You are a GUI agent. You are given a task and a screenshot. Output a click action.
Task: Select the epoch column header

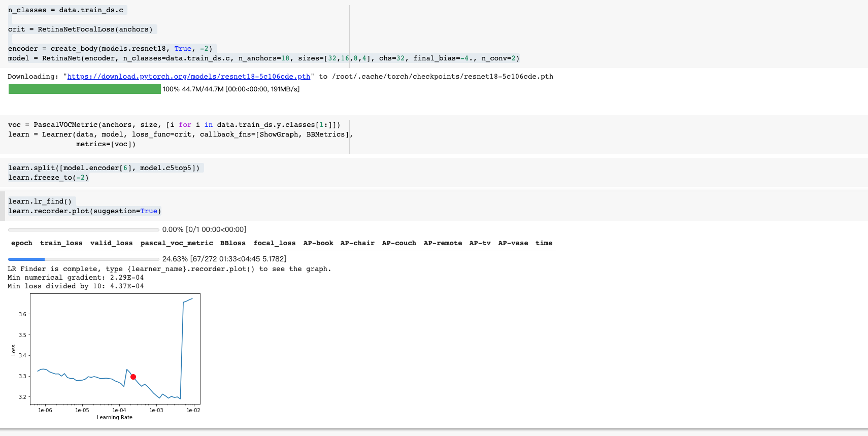click(22, 243)
